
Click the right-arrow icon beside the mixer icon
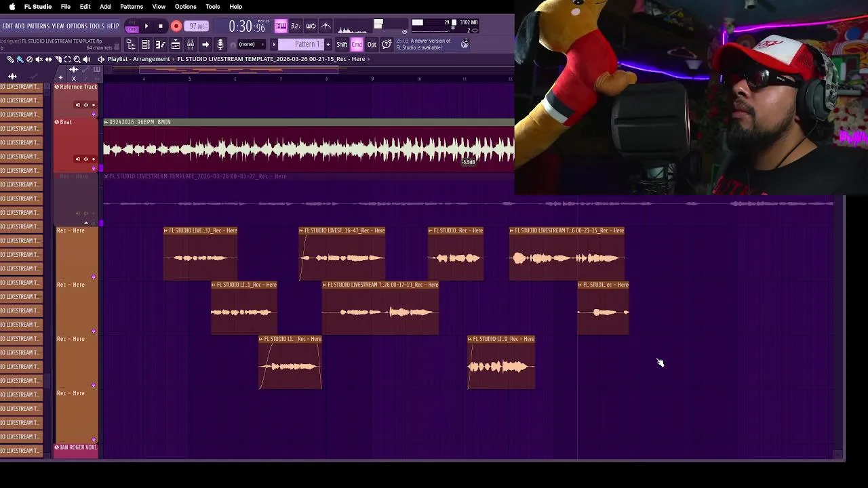[205, 44]
